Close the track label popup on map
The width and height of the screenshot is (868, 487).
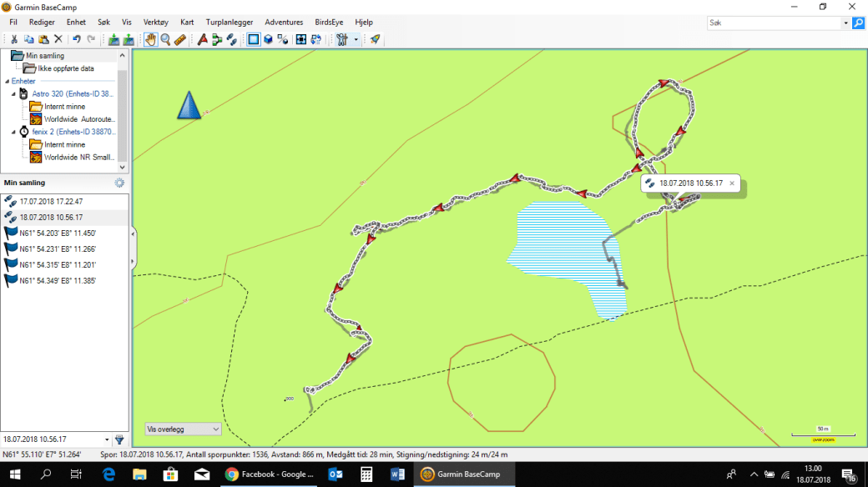[732, 183]
